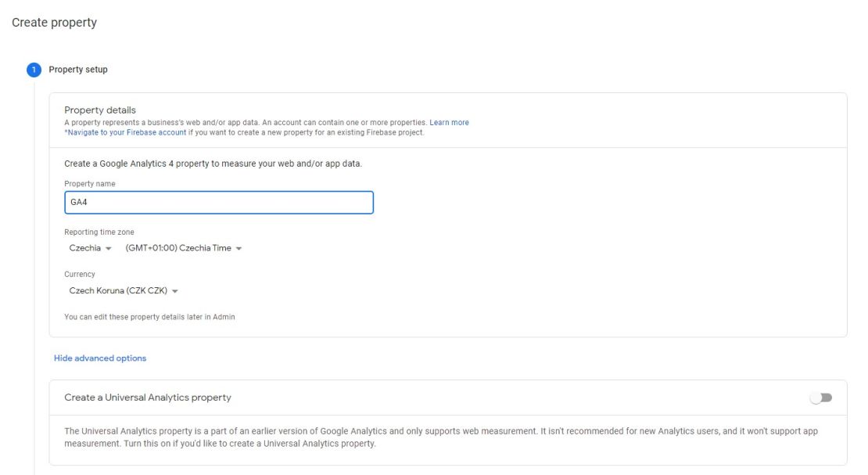Toggle Create a Universal Analytics property switch
The image size is (868, 475).
point(821,398)
